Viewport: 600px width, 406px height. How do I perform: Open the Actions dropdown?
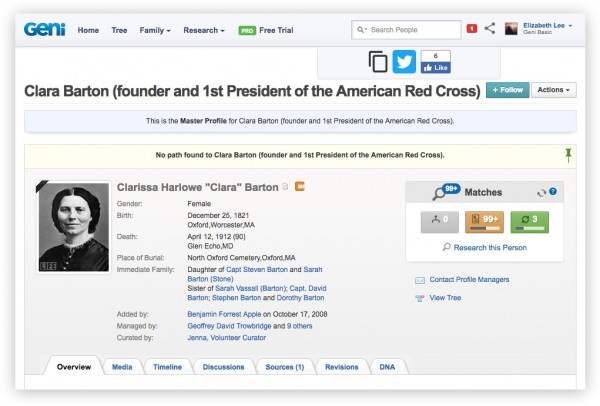[x=553, y=90]
